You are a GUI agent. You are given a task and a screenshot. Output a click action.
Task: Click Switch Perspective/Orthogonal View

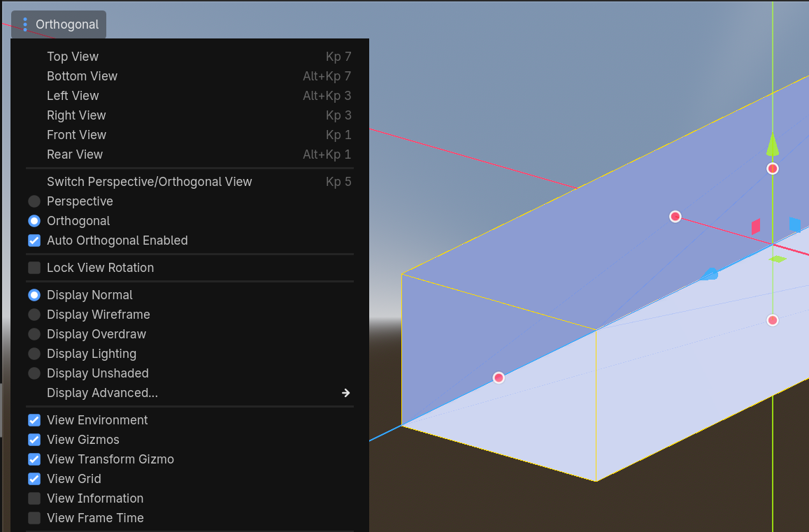pyautogui.click(x=149, y=182)
